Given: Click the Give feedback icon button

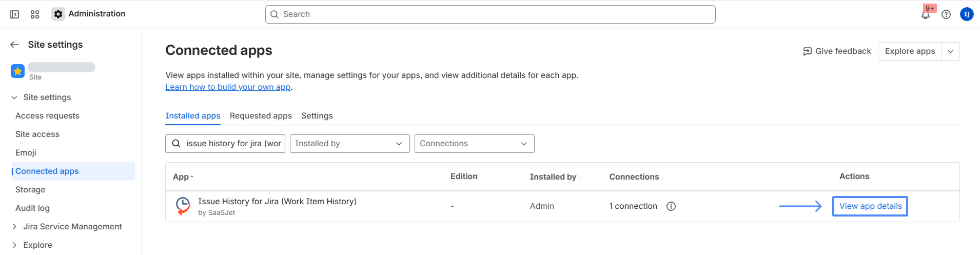Looking at the screenshot, I should (x=837, y=51).
